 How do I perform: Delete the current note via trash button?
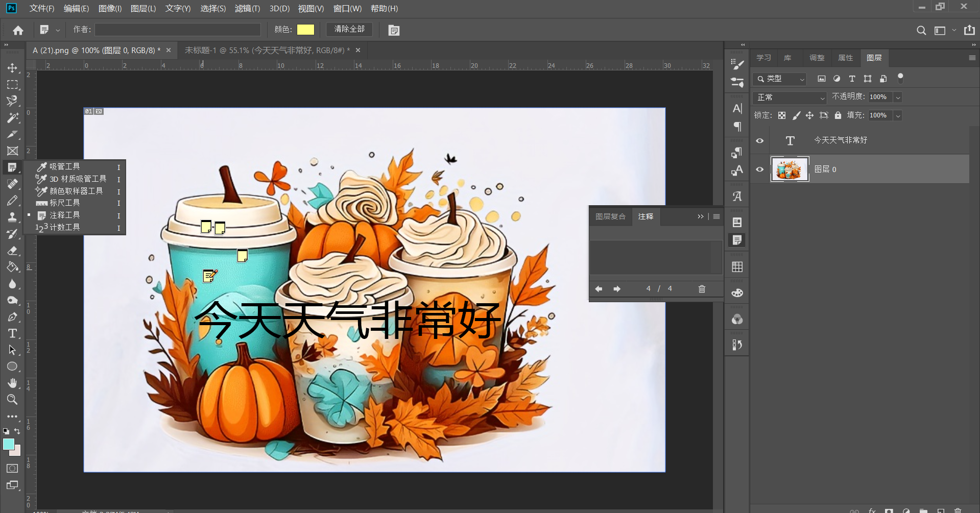tap(701, 288)
